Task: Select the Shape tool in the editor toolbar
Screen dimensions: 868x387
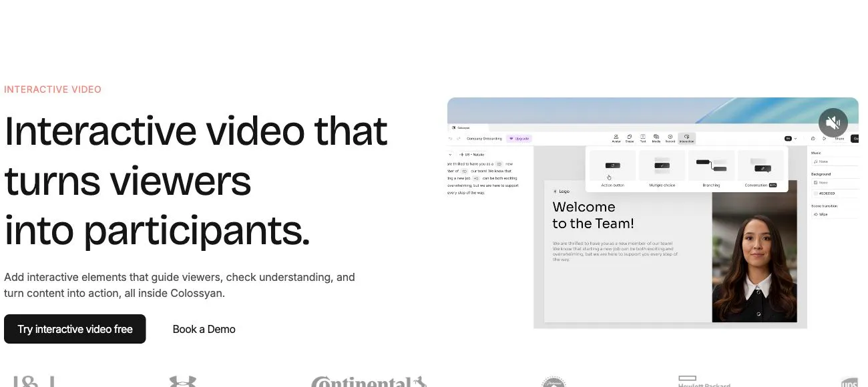Action: [x=630, y=138]
